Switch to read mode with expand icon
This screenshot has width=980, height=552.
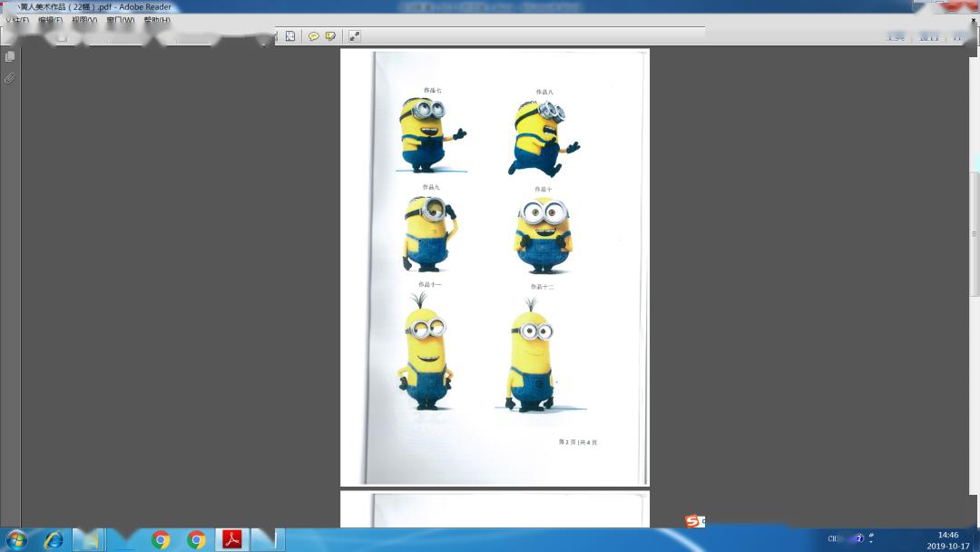click(355, 36)
